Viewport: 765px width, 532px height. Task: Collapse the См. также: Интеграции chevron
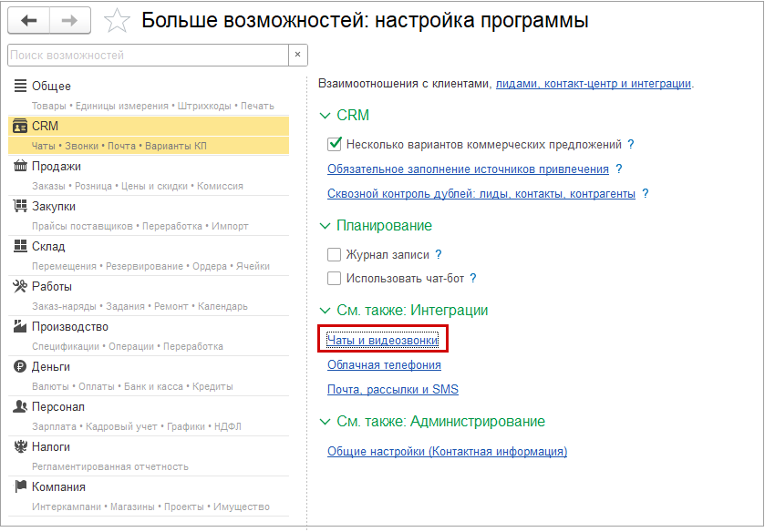tap(325, 311)
